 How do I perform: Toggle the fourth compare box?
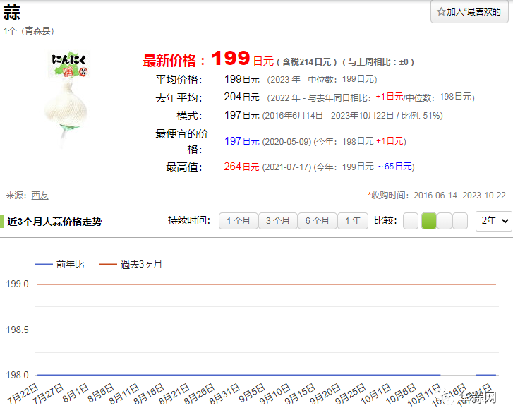[x=460, y=221]
